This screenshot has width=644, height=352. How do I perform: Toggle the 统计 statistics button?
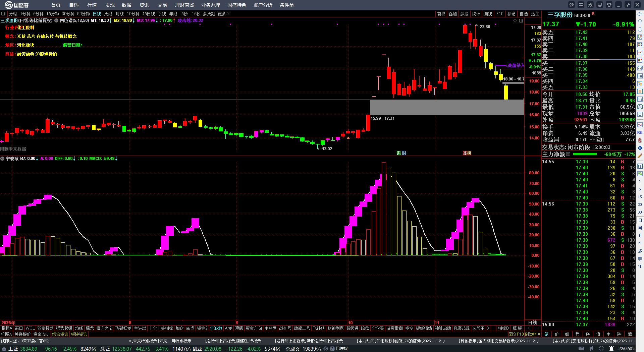click(476, 14)
